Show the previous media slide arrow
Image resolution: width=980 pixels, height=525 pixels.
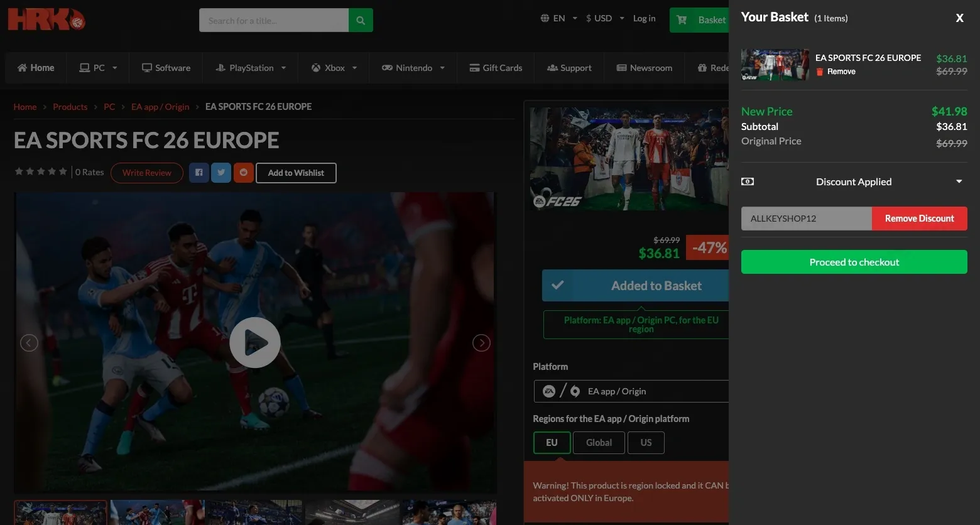(x=29, y=343)
